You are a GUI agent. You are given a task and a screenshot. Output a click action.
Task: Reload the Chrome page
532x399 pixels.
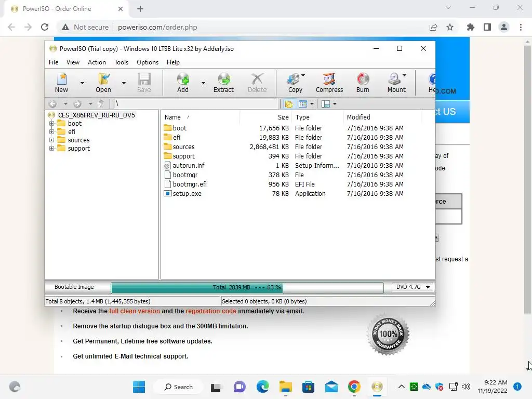(x=45, y=27)
